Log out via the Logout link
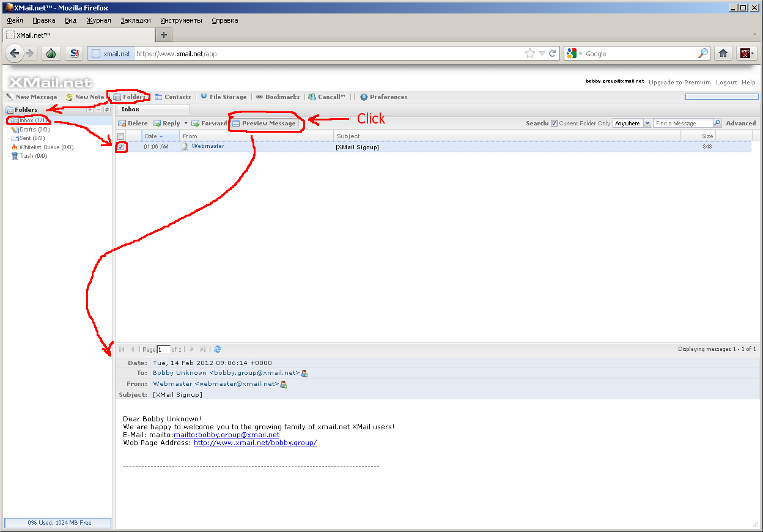This screenshot has width=763, height=532. [726, 82]
